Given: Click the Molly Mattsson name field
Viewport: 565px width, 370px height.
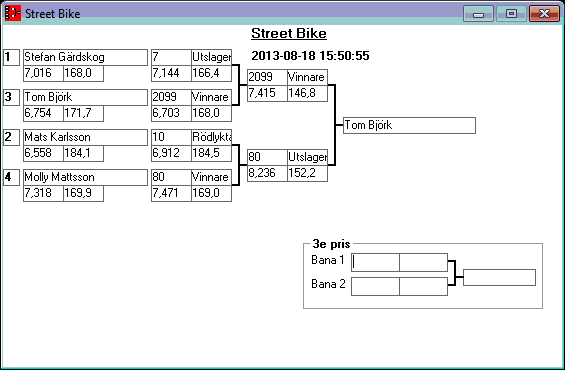Looking at the screenshot, I should pyautogui.click(x=85, y=177).
